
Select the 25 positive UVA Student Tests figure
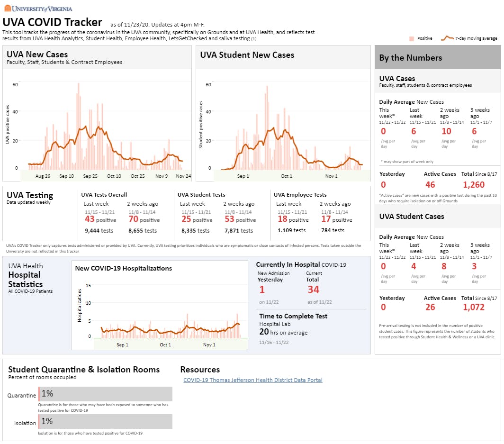[x=186, y=219]
